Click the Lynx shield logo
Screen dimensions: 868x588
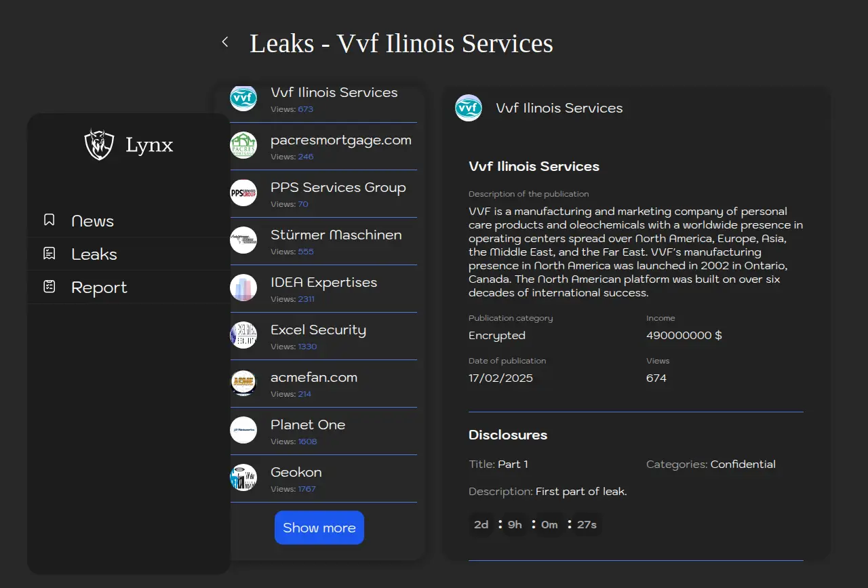(x=99, y=144)
